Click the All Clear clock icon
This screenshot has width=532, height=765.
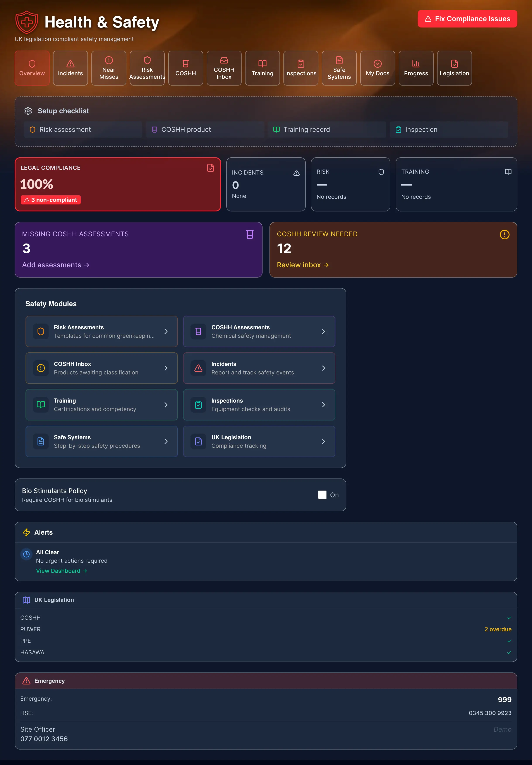26,554
